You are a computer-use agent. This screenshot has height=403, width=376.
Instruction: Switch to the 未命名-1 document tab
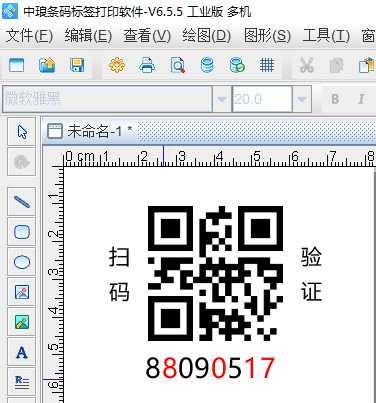point(90,131)
